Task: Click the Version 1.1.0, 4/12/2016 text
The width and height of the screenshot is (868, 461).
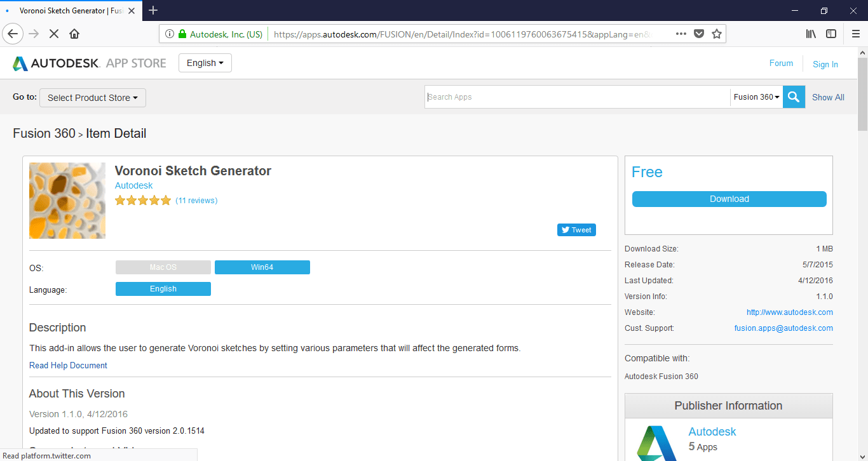Action: pyautogui.click(x=78, y=414)
